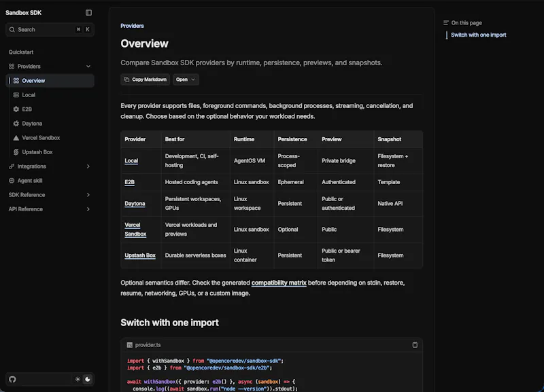Click the Runtime column header

point(244,139)
